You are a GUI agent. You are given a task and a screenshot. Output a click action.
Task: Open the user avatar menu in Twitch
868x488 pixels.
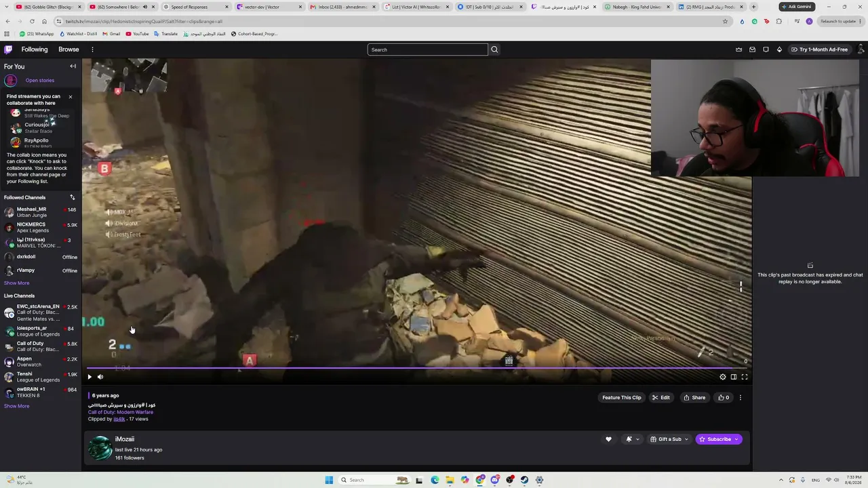click(861, 49)
